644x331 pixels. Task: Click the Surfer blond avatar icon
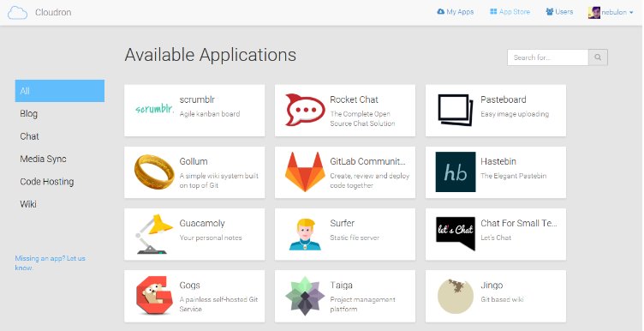(305, 234)
